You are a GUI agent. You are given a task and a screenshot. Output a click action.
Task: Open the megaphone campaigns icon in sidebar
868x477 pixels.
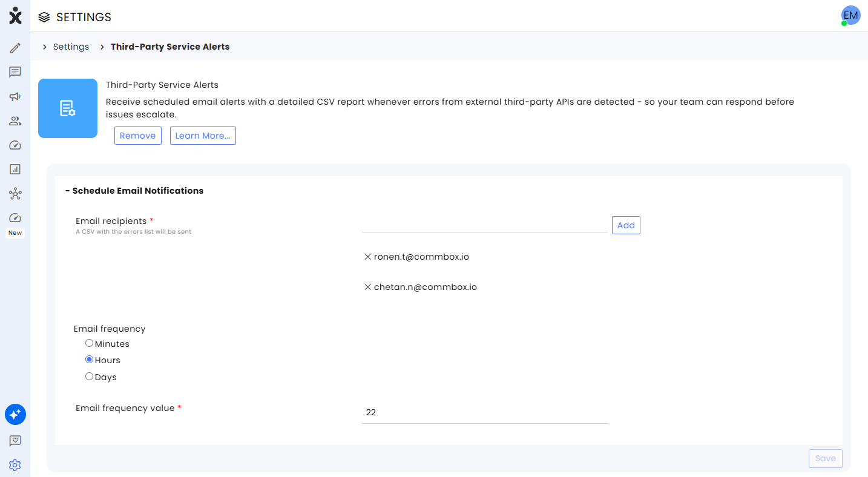(x=15, y=96)
